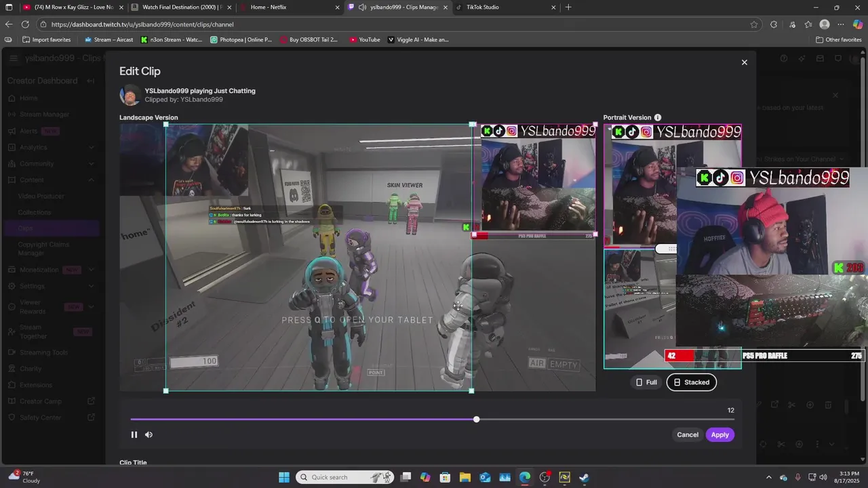Expand the Other favorites folder
The height and width of the screenshot is (488, 868).
point(839,40)
